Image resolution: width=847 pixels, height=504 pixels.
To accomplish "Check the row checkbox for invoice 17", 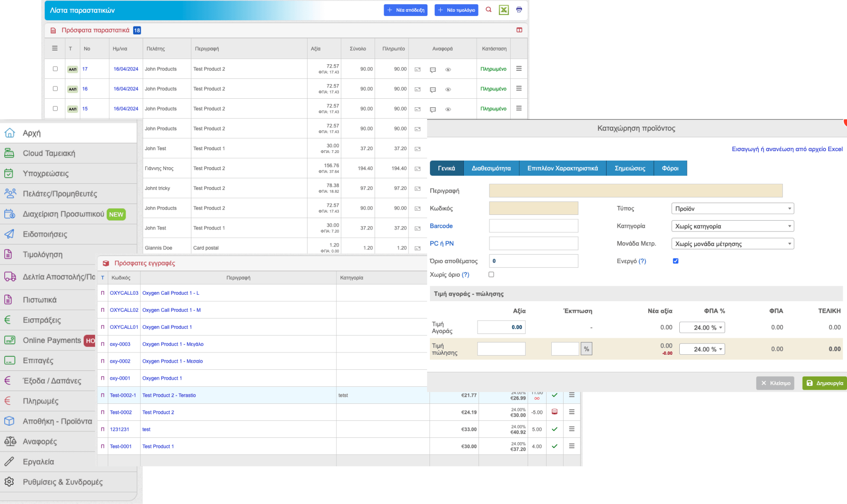I will tap(55, 69).
